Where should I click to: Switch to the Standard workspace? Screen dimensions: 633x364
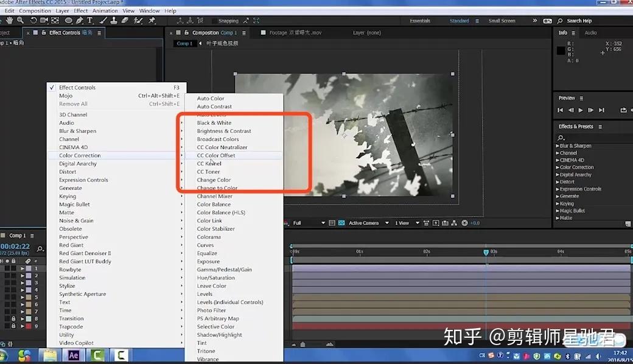point(460,21)
